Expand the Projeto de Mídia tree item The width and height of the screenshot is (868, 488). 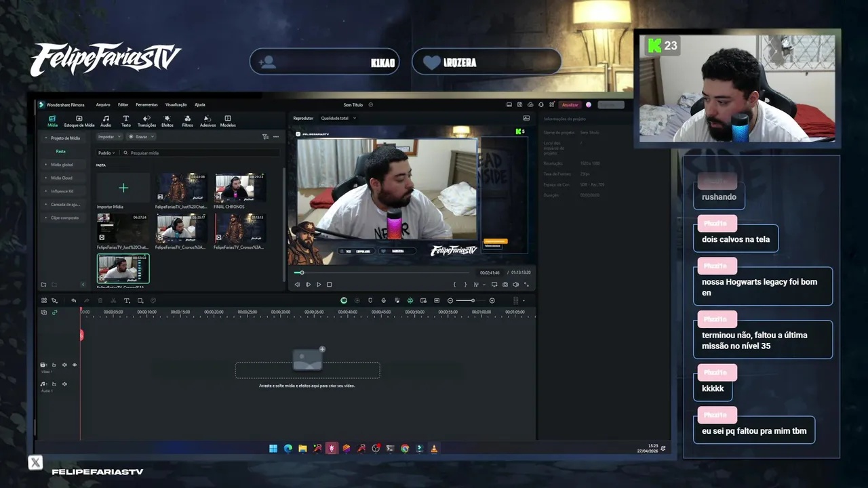point(62,138)
